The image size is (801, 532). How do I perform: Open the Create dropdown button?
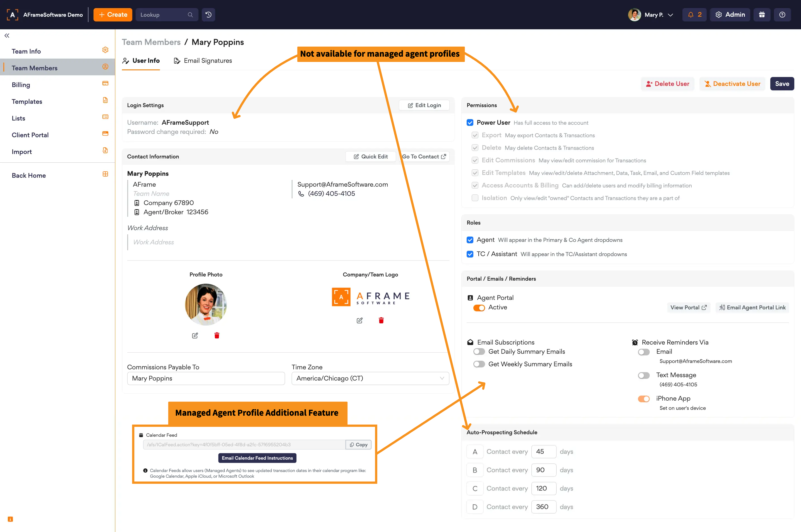(113, 15)
